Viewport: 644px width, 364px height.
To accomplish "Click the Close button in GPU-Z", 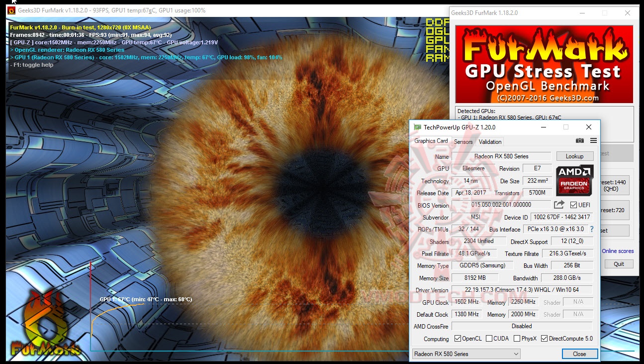I will 579,354.
